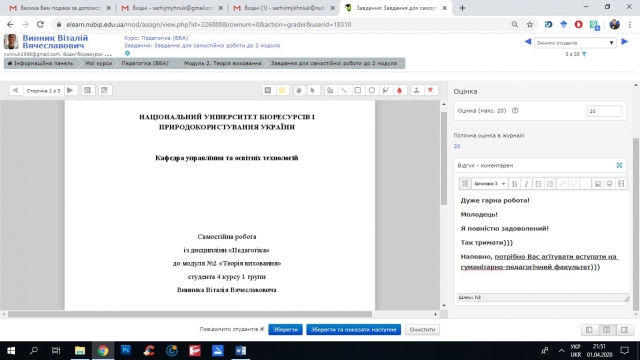Toggle italic in the feedback editor
This screenshot has height=360, width=640.
pos(526,184)
